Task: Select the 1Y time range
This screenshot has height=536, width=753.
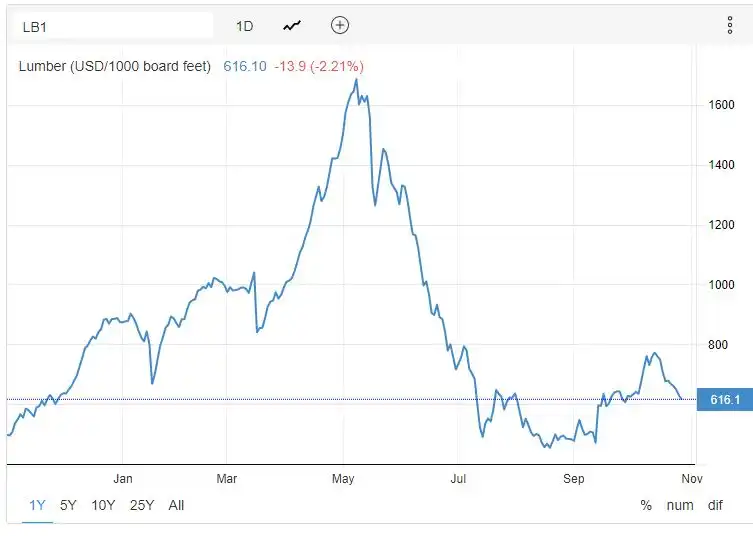Action: [x=37, y=505]
